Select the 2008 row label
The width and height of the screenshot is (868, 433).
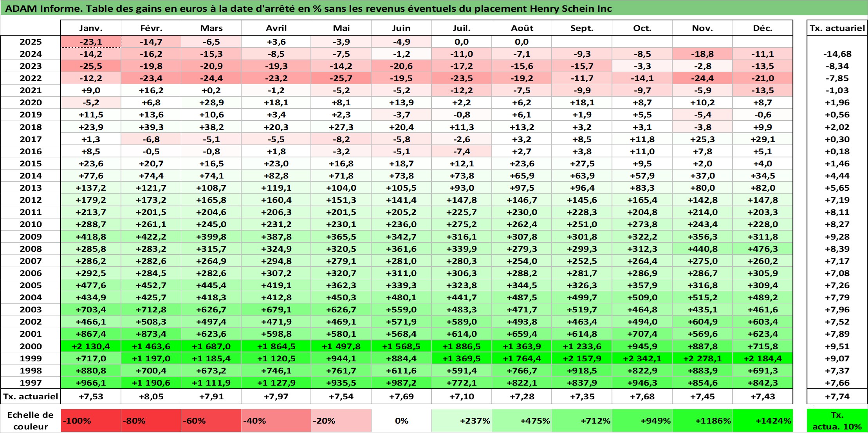[31, 249]
